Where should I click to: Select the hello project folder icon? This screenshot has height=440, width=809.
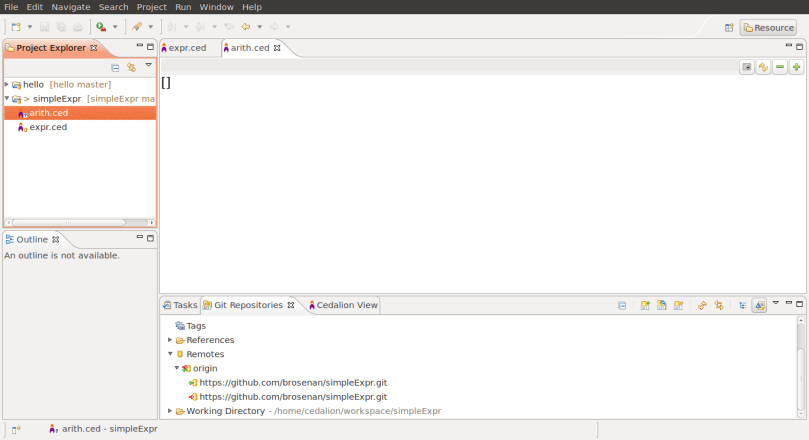17,85
